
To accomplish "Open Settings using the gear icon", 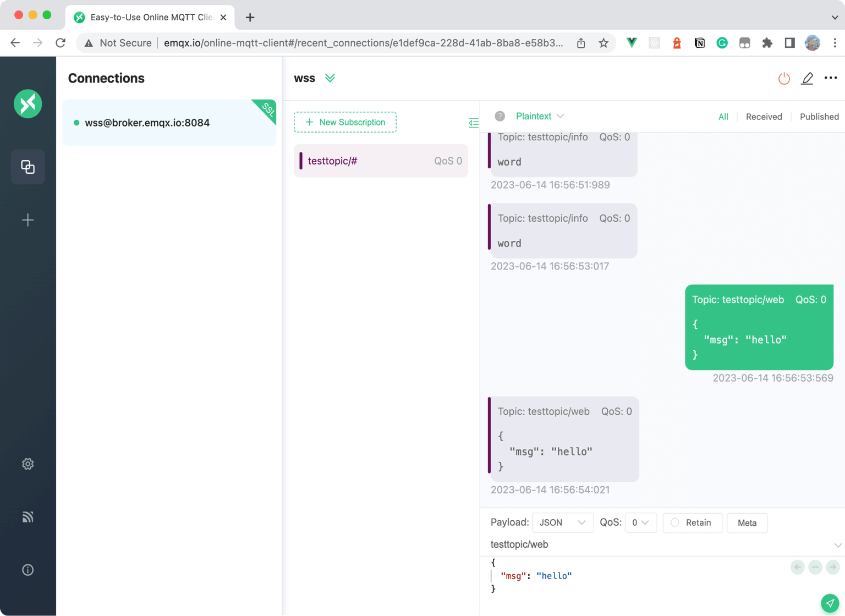I will point(28,464).
